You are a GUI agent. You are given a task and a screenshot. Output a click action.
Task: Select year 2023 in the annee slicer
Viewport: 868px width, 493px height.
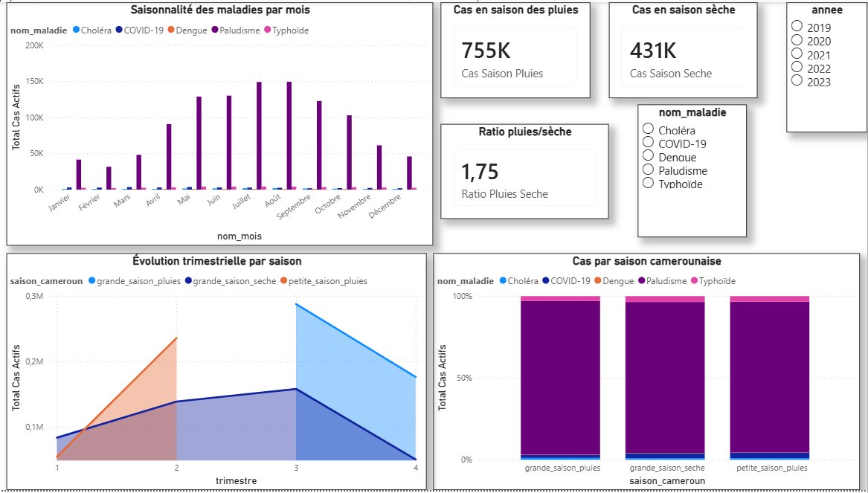(797, 81)
